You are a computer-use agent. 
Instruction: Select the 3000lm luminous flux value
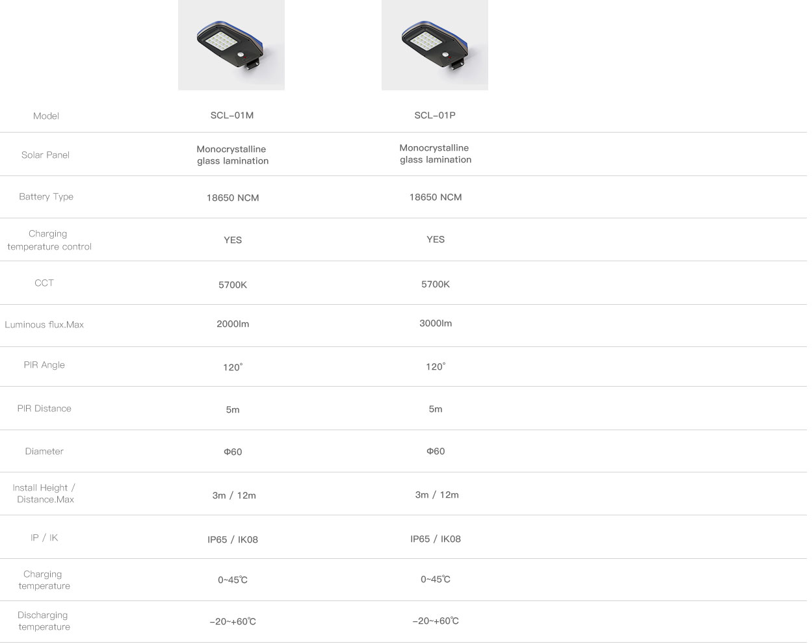(x=436, y=323)
